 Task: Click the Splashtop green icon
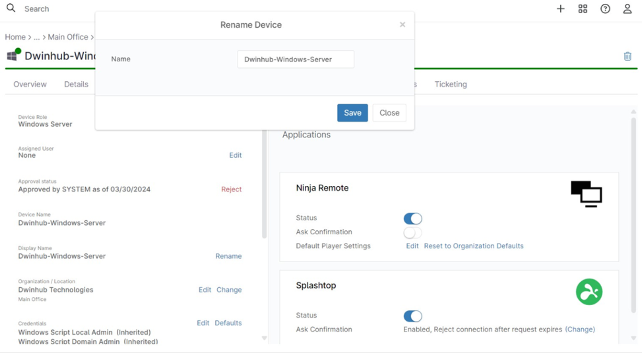(589, 291)
